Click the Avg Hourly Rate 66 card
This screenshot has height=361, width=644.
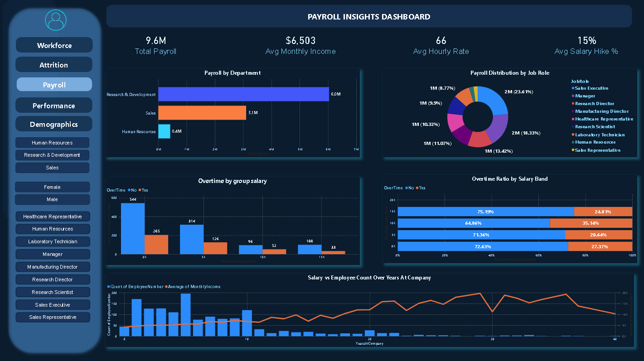click(441, 45)
